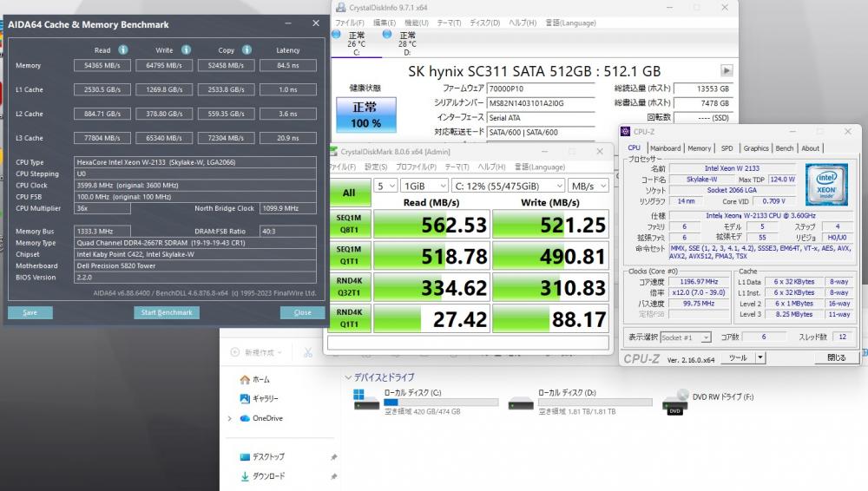
Task: Open デスクトップ in Explorer sidebar
Action: [262, 456]
